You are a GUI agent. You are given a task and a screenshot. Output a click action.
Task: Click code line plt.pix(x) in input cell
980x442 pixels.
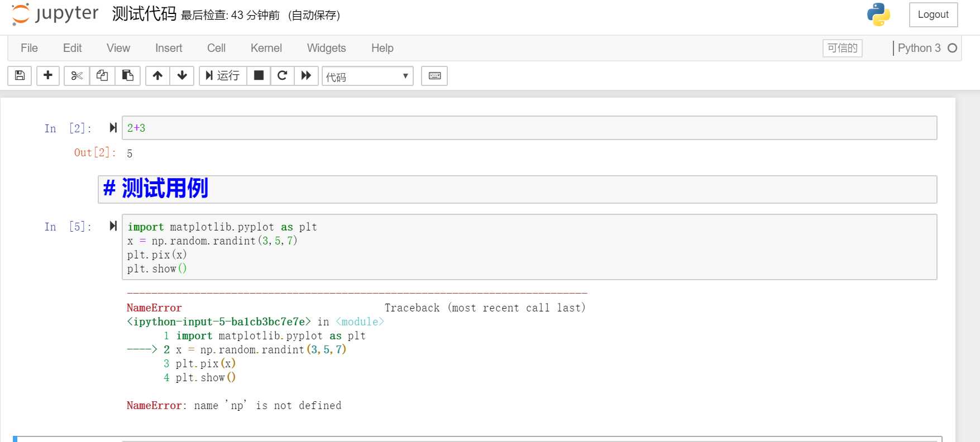pyautogui.click(x=157, y=254)
